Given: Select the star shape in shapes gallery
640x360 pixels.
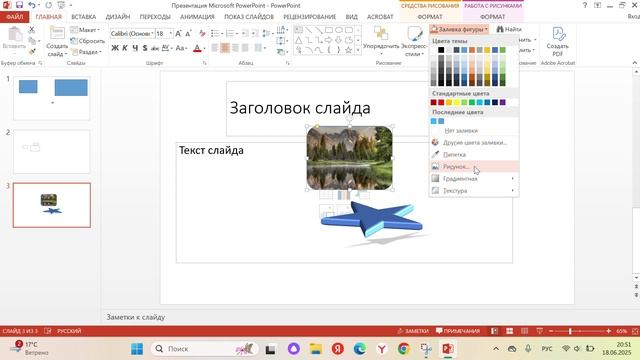Looking at the screenshot, I should 348,50.
